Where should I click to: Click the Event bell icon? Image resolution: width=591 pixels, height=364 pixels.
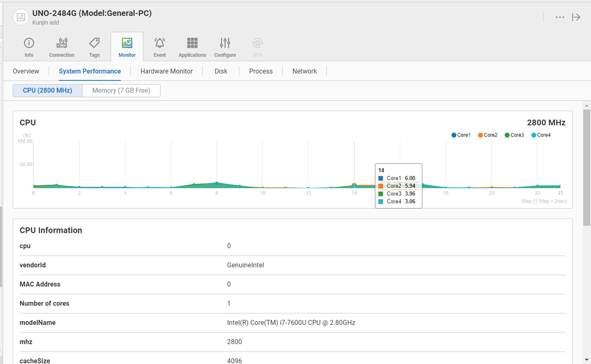tap(160, 43)
